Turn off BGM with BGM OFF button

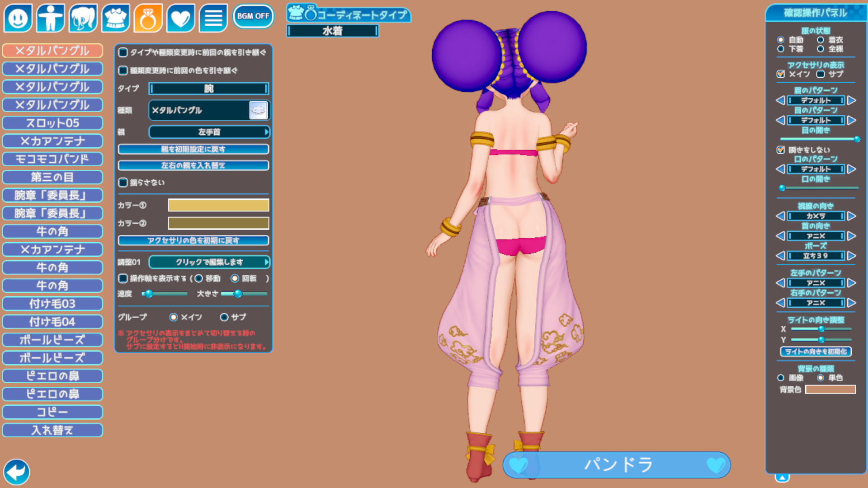[253, 16]
